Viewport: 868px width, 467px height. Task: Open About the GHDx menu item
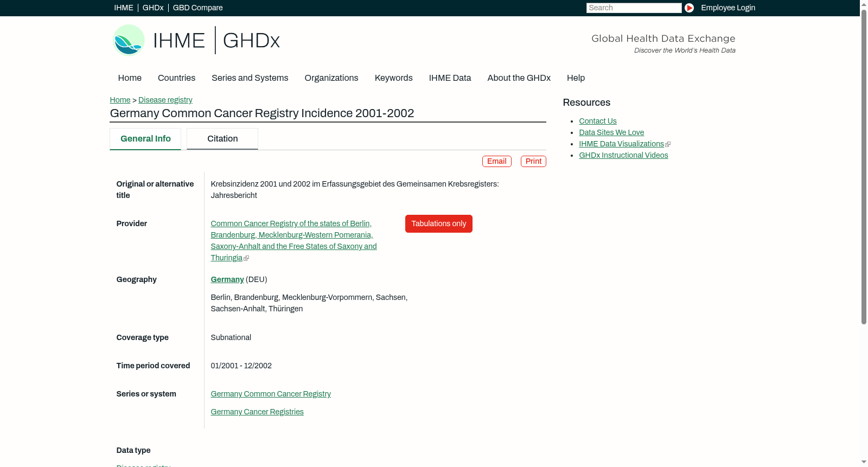pos(519,78)
